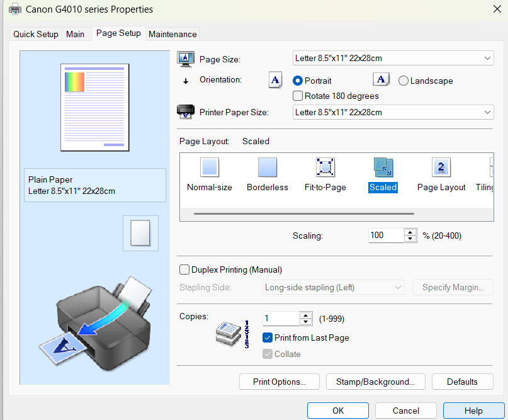
Task: Click the Page Size monitor icon
Action: click(x=186, y=59)
